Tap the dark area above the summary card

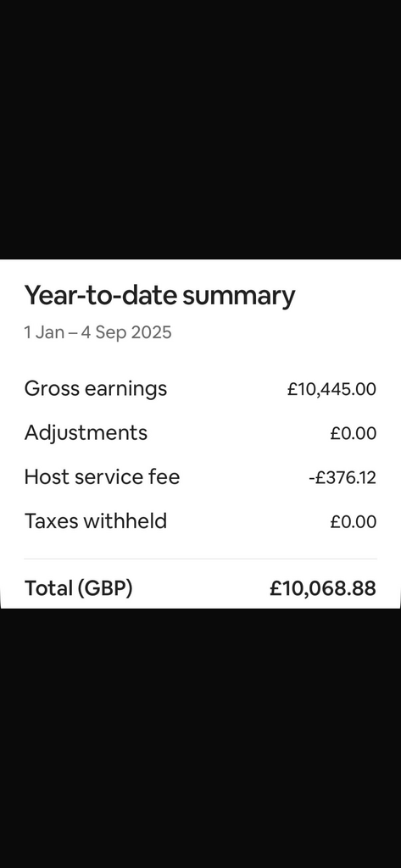point(200,130)
